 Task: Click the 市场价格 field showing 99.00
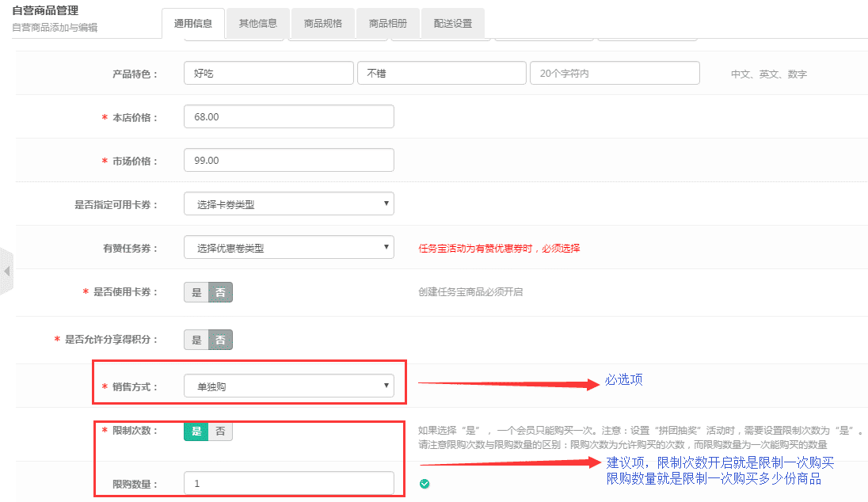click(288, 161)
